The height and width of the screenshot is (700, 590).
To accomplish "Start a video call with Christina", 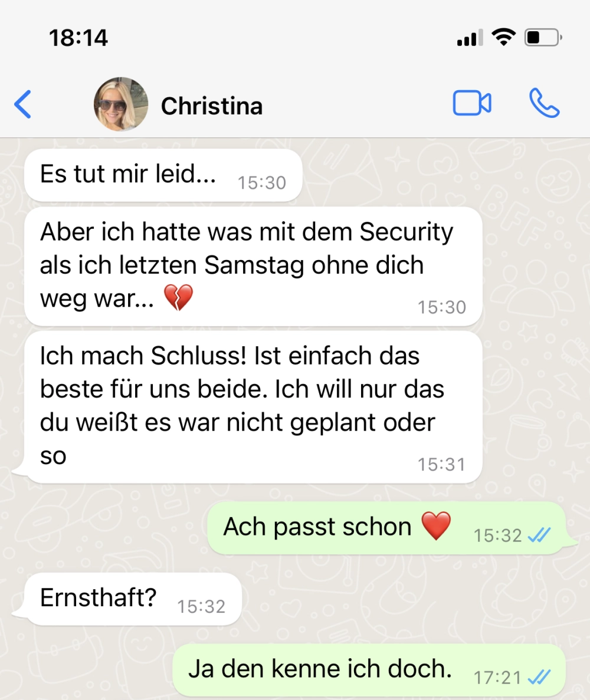I will point(472,103).
